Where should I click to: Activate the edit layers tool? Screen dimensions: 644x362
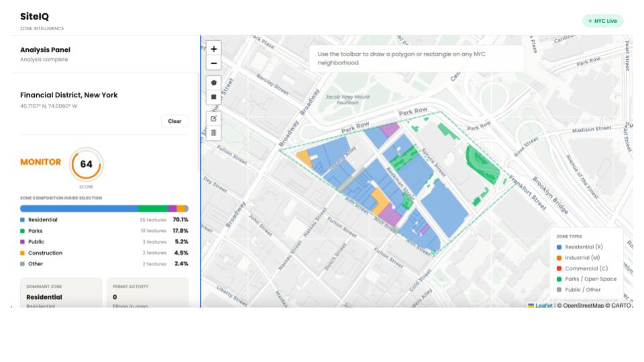(213, 119)
